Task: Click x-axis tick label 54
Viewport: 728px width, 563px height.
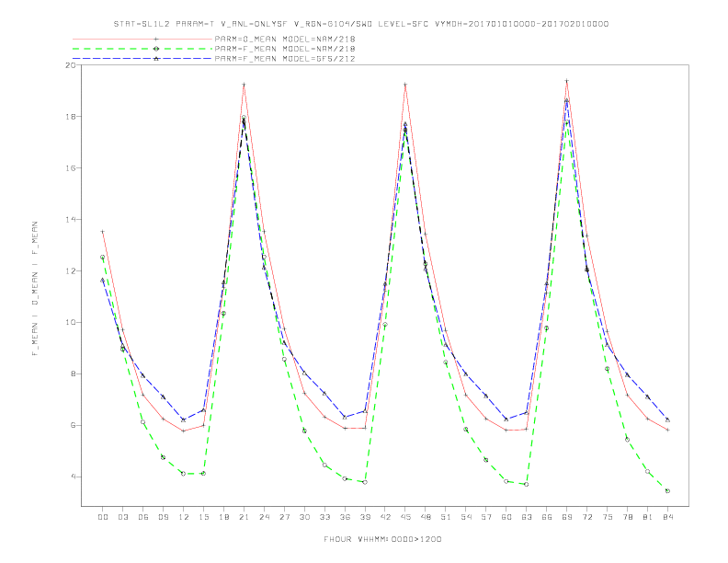Action: coord(466,517)
